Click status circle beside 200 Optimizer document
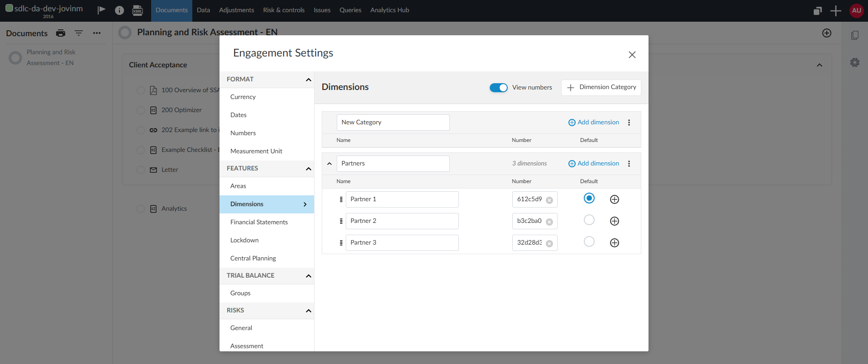The height and width of the screenshot is (364, 868). pos(141,110)
